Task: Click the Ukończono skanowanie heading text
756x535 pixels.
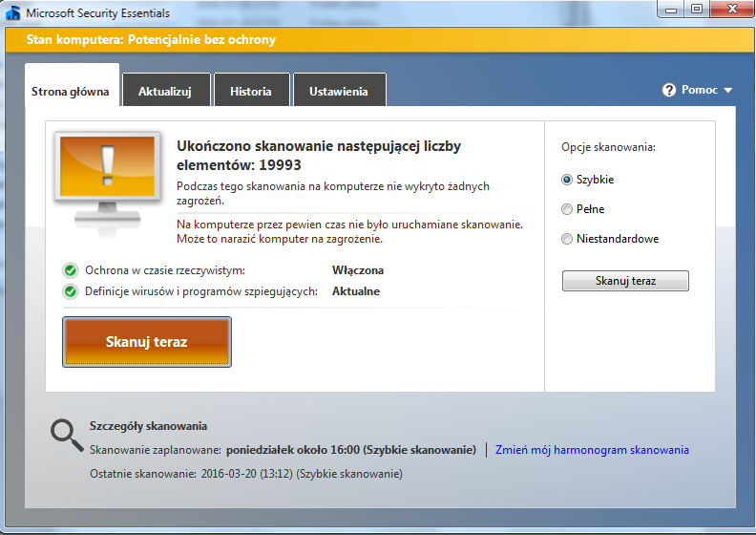Action: click(x=319, y=156)
